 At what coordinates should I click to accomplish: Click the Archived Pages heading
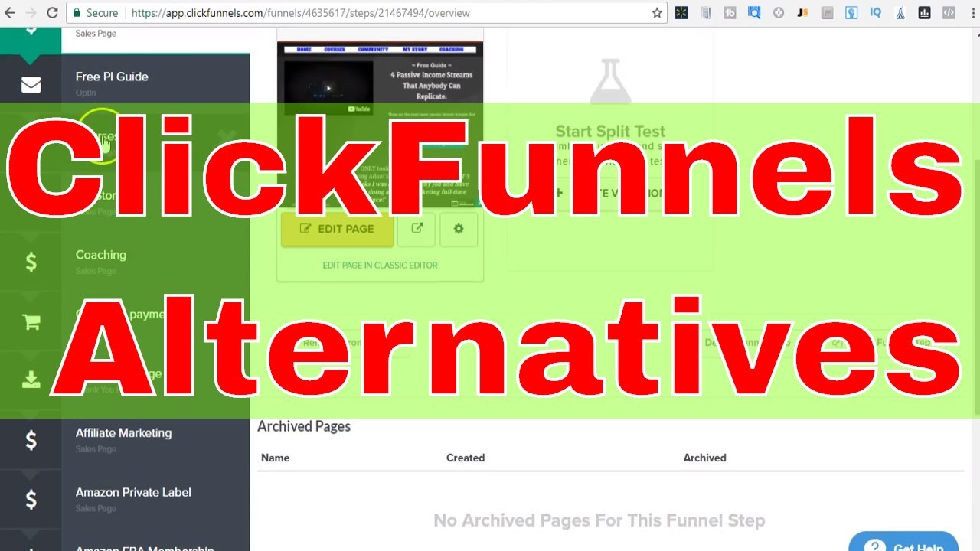click(304, 426)
